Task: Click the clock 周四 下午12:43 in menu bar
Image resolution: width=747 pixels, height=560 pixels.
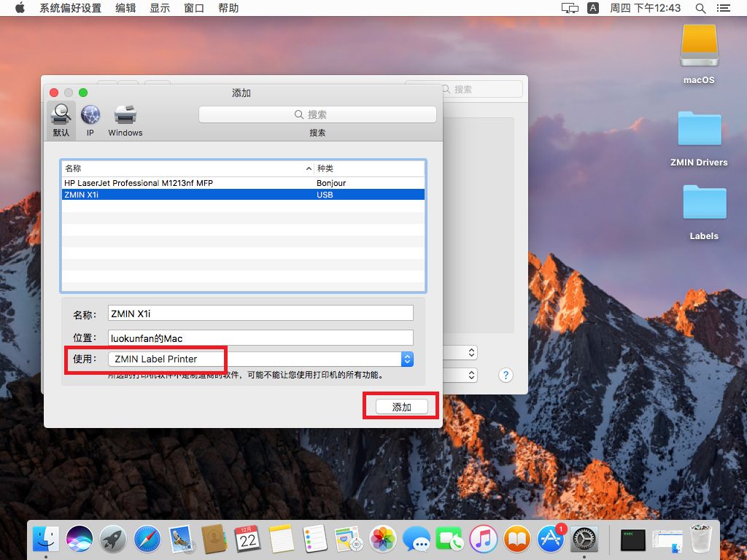Action: tap(646, 8)
